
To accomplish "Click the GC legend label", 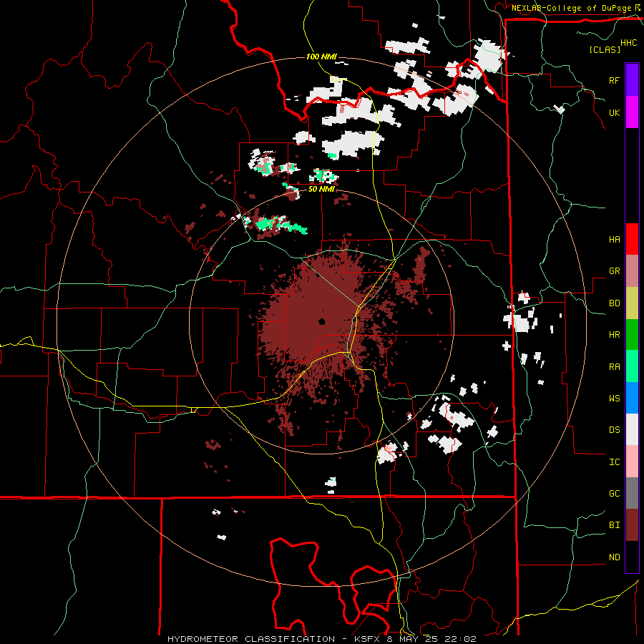I will pos(614,494).
